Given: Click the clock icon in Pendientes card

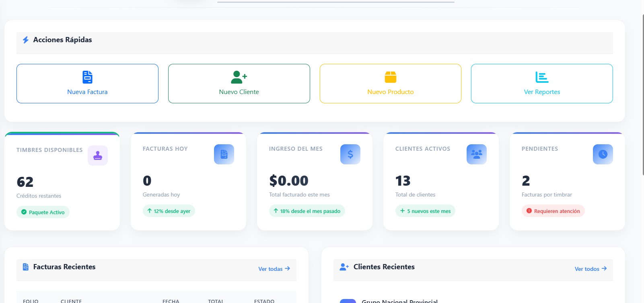Looking at the screenshot, I should [x=603, y=154].
